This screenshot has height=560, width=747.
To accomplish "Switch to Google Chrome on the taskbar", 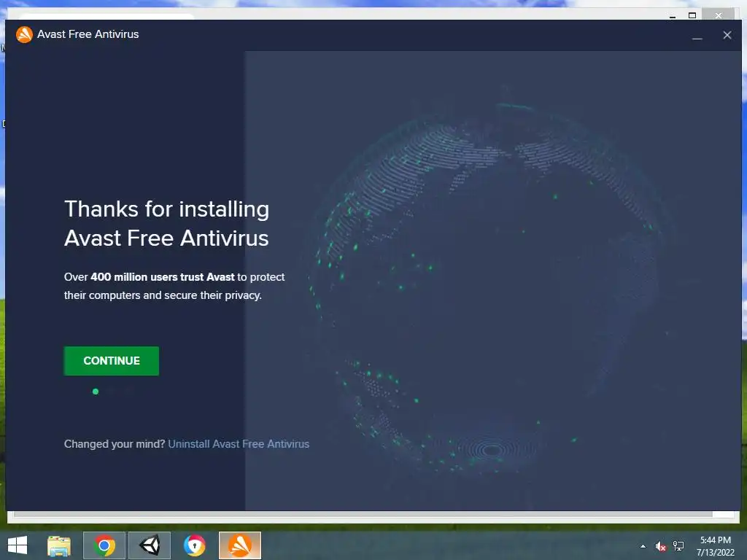I will [x=104, y=545].
